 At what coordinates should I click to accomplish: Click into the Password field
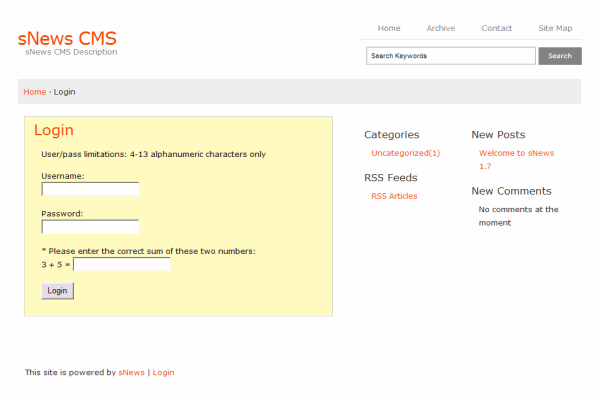click(90, 227)
